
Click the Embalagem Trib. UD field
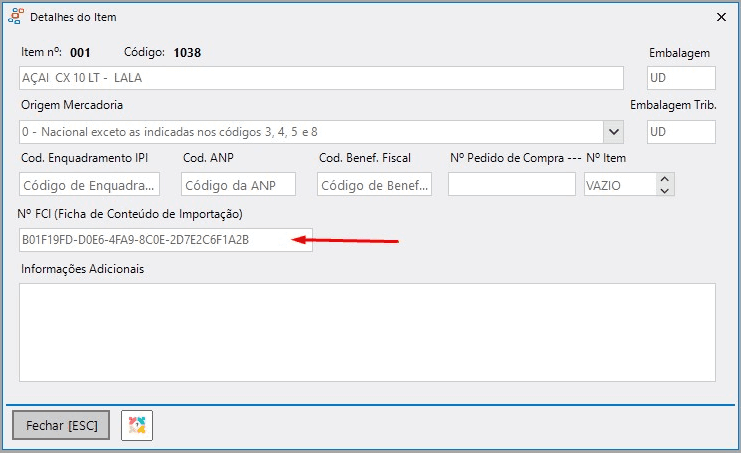[x=681, y=132]
